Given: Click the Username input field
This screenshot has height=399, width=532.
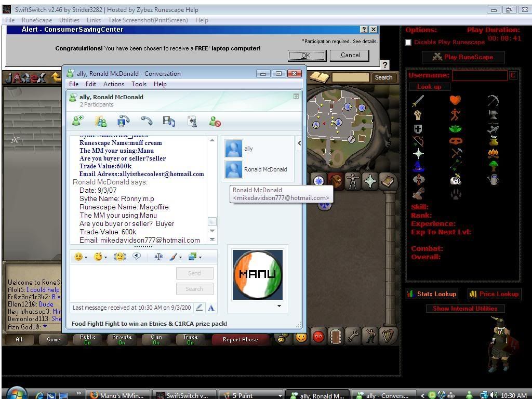Looking at the screenshot, I should point(480,75).
